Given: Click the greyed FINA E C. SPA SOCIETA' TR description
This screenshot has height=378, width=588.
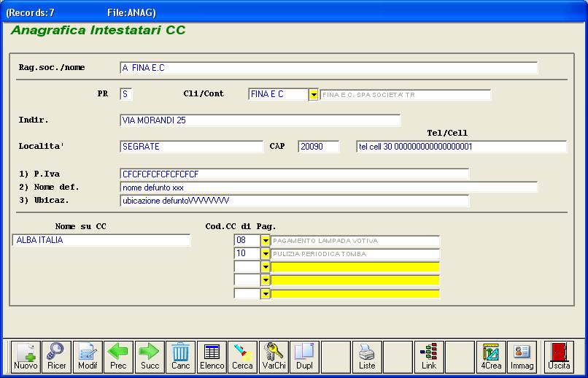Looking at the screenshot, I should 406,95.
